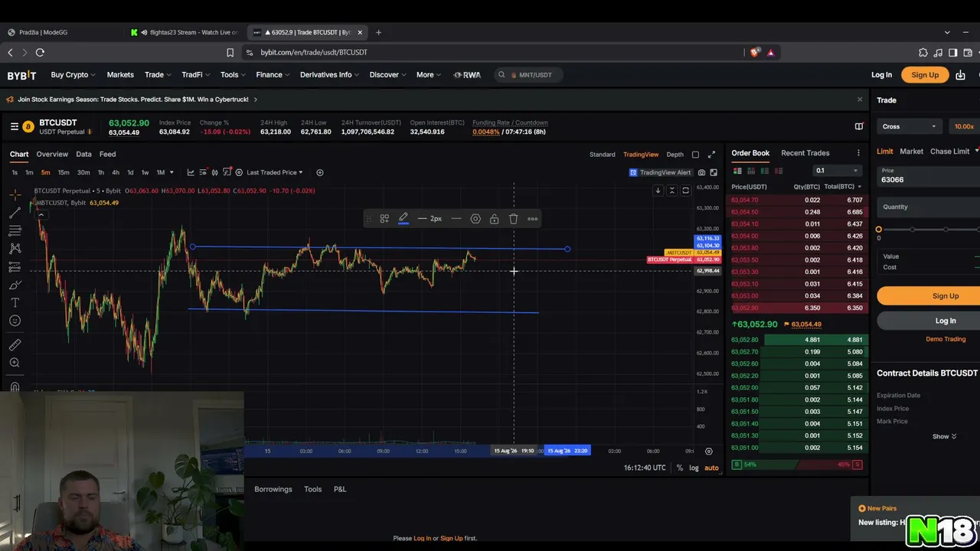Click Log In in the top header
The width and height of the screenshot is (980, 551).
[881, 75]
